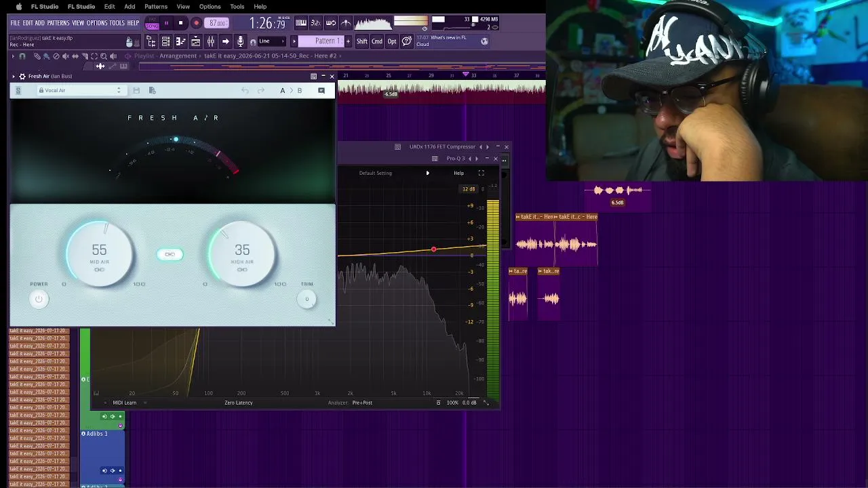Select the playlist speaker playback tool icon

pyautogui.click(x=113, y=56)
